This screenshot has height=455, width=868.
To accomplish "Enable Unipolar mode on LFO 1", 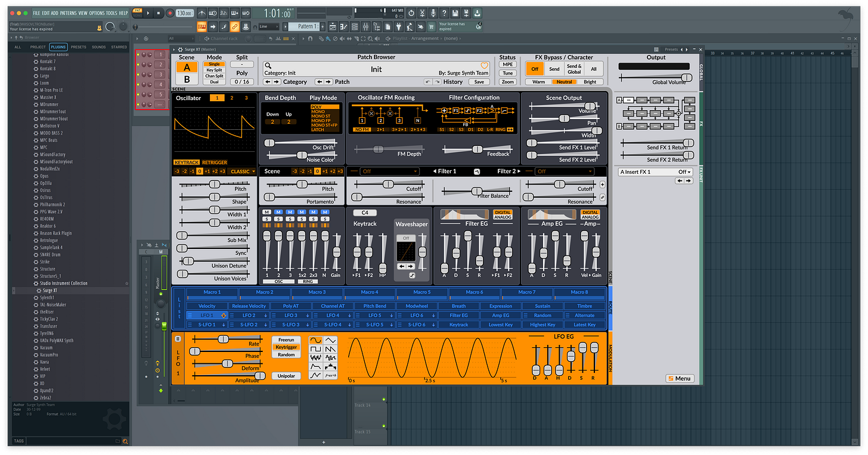I will 286,376.
